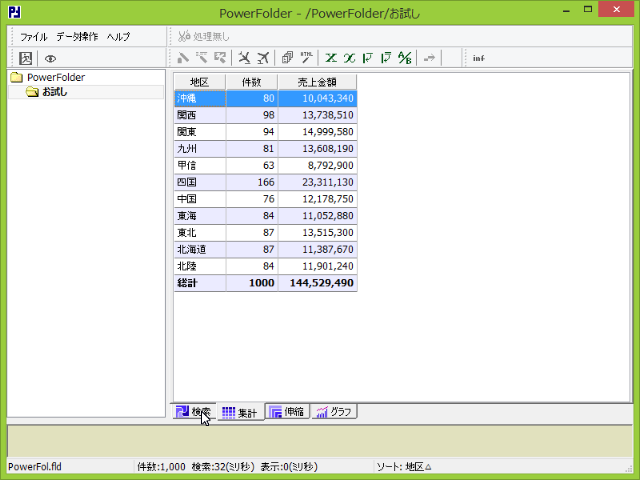This screenshot has height=480, width=640.
Task: Select the 甲信 row cell
Action: 200,165
